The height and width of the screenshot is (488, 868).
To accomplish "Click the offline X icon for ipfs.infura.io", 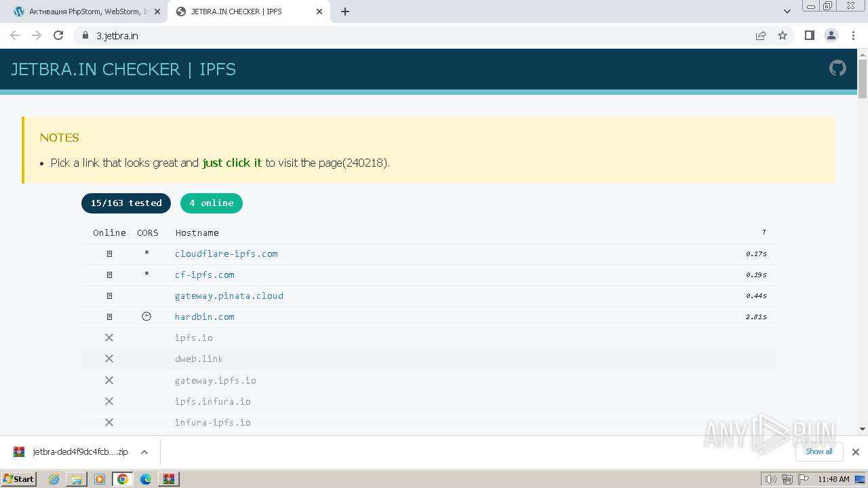I will (108, 401).
